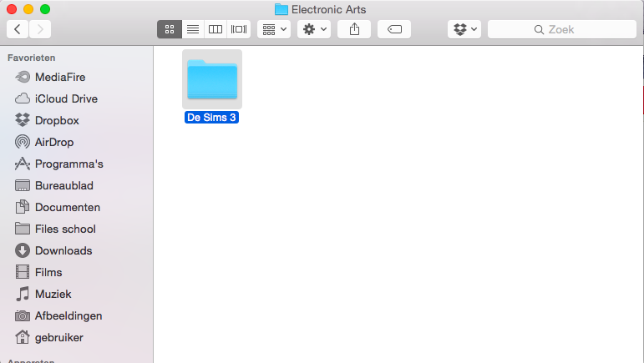
Task: Click the edit tags button
Action: pos(394,29)
